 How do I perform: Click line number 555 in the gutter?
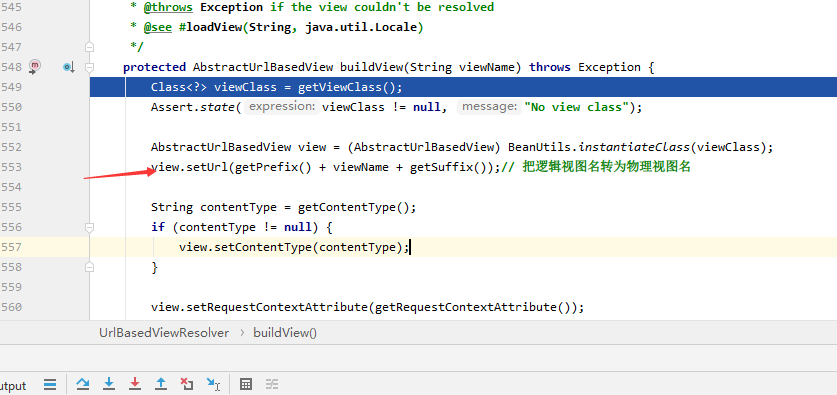point(11,207)
